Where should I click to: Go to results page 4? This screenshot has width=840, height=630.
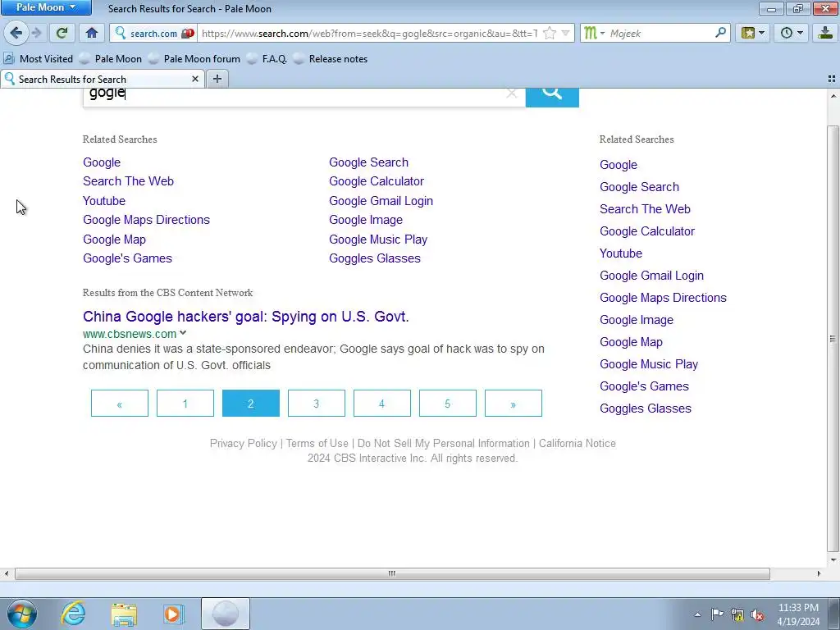pos(382,404)
